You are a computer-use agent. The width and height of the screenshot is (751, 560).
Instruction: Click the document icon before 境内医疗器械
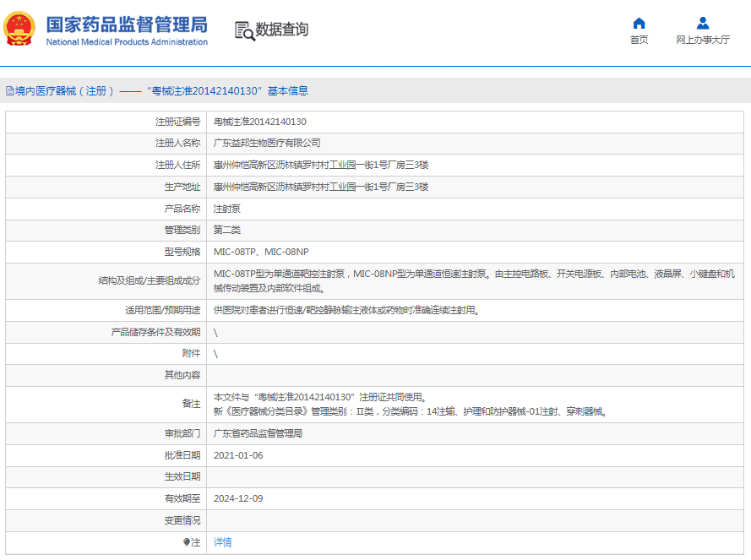(x=9, y=91)
